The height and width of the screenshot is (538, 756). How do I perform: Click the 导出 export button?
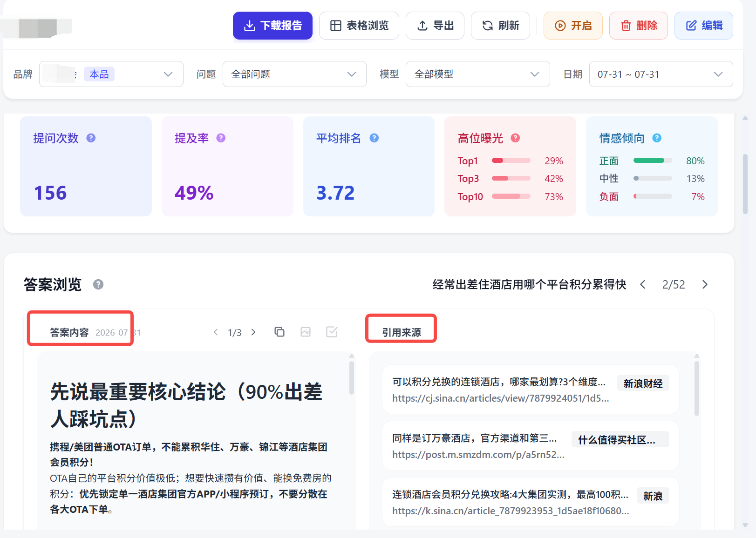click(x=435, y=26)
